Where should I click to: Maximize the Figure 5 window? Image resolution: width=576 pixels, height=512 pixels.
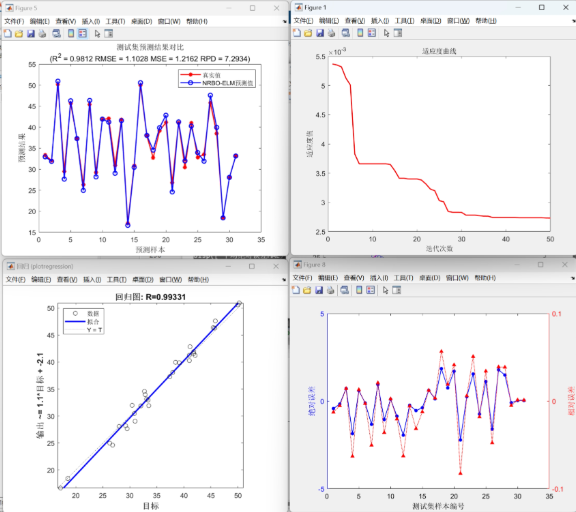coord(252,8)
